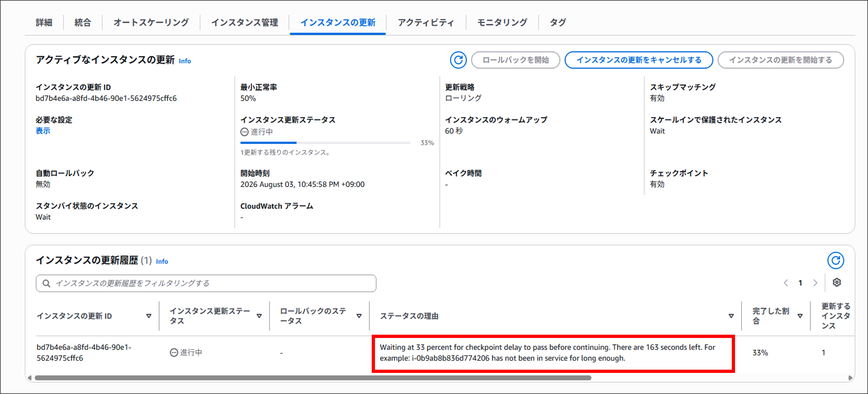Image resolution: width=868 pixels, height=394 pixels.
Task: Click in-progress status icon in active panel
Action: pyautogui.click(x=244, y=132)
